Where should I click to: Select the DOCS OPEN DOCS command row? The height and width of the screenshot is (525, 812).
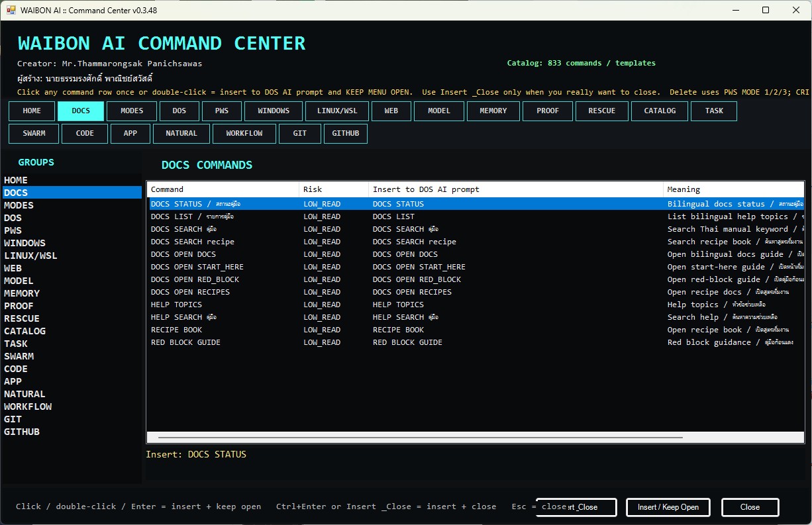click(476, 254)
